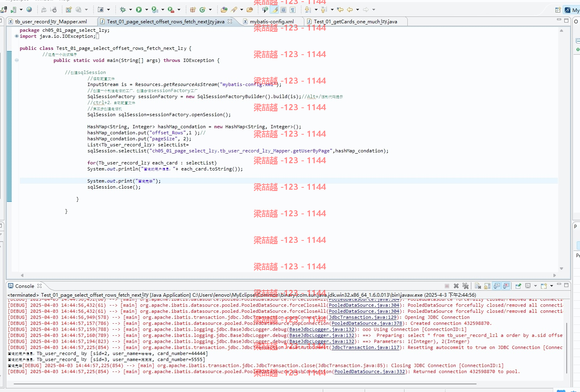
Task: Click the editor vertical scrollbar down arrow
Action: [561, 269]
